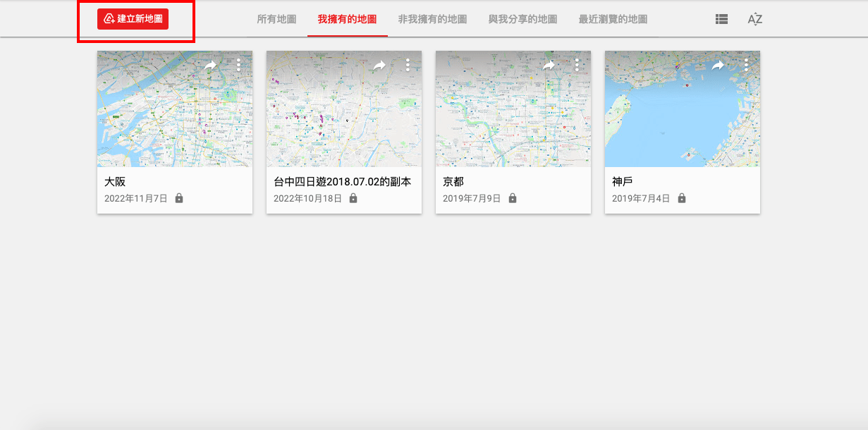Image resolution: width=868 pixels, height=430 pixels.
Task: Open the 與我分享的地圖 tab
Action: pos(522,20)
